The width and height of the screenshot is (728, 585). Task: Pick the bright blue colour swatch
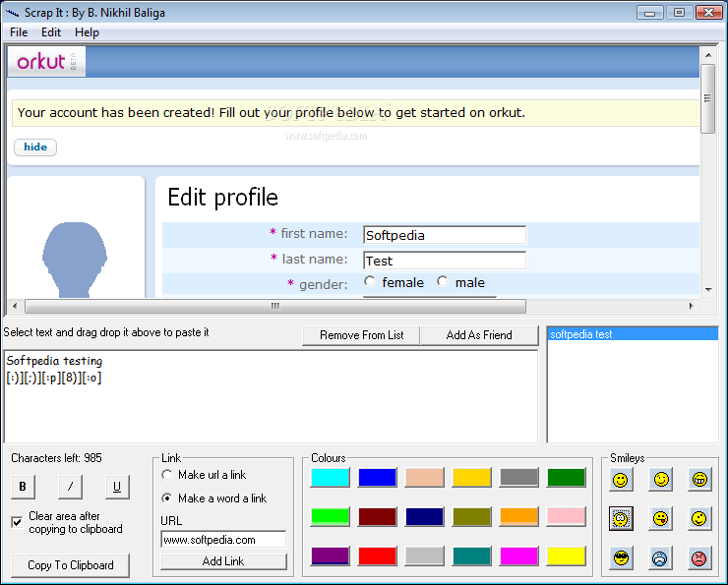[378, 478]
